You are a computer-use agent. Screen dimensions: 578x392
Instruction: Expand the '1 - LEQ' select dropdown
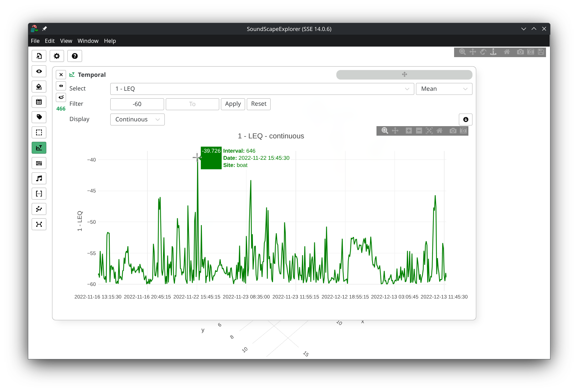[262, 89]
